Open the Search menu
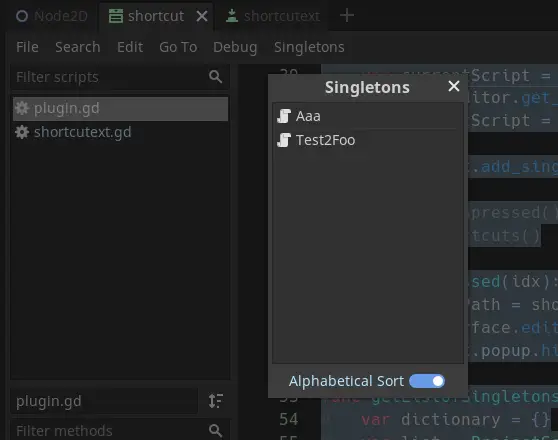This screenshot has width=558, height=440. pos(78,47)
